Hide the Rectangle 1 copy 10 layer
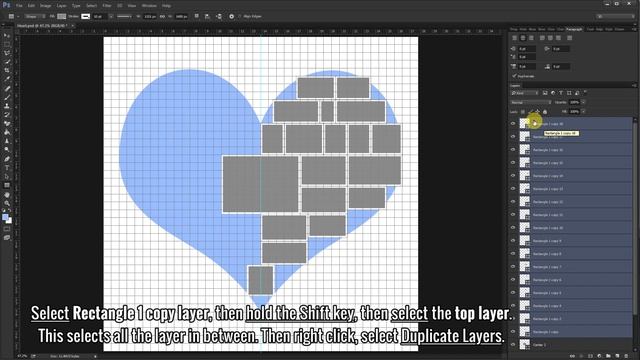 tap(513, 228)
